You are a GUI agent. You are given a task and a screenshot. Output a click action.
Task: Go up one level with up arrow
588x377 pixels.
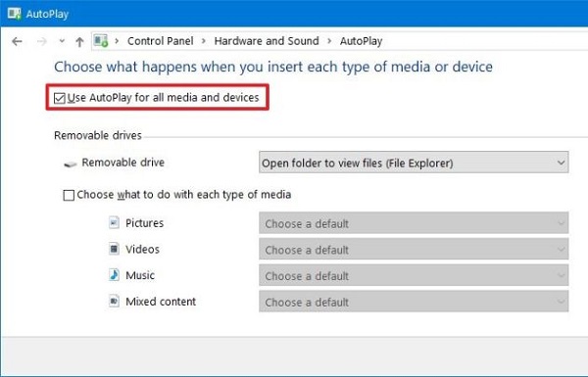click(x=79, y=41)
